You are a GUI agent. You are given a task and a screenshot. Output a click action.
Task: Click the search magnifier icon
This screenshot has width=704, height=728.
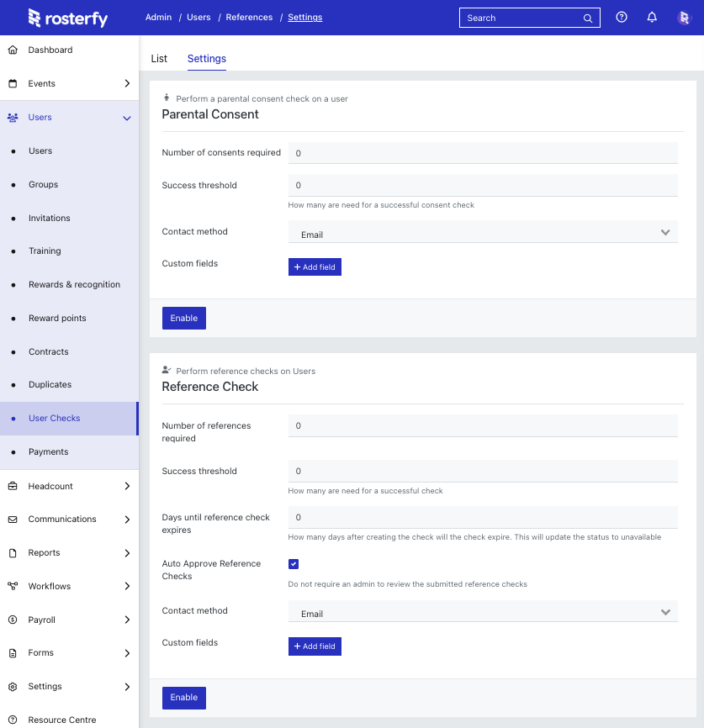[587, 18]
